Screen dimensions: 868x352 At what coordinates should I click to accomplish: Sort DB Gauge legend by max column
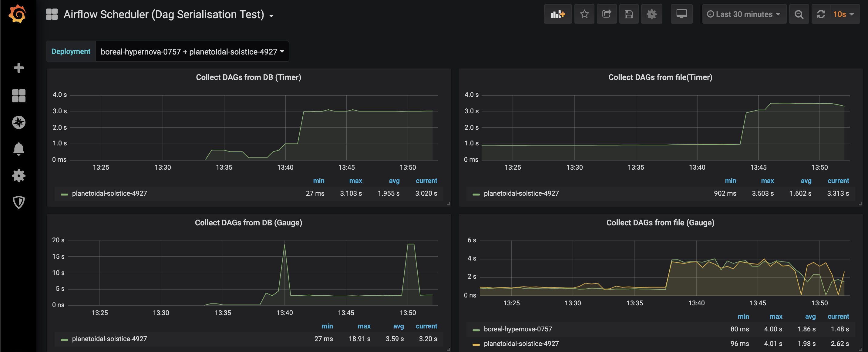pyautogui.click(x=364, y=326)
